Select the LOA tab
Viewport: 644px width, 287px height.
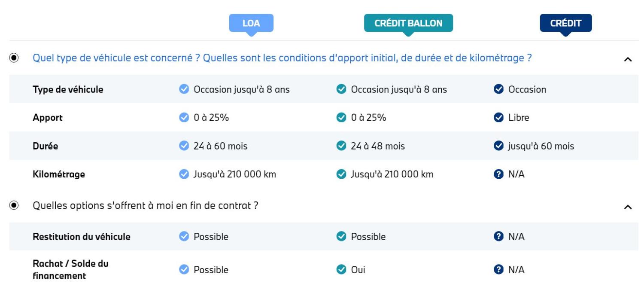pyautogui.click(x=251, y=23)
